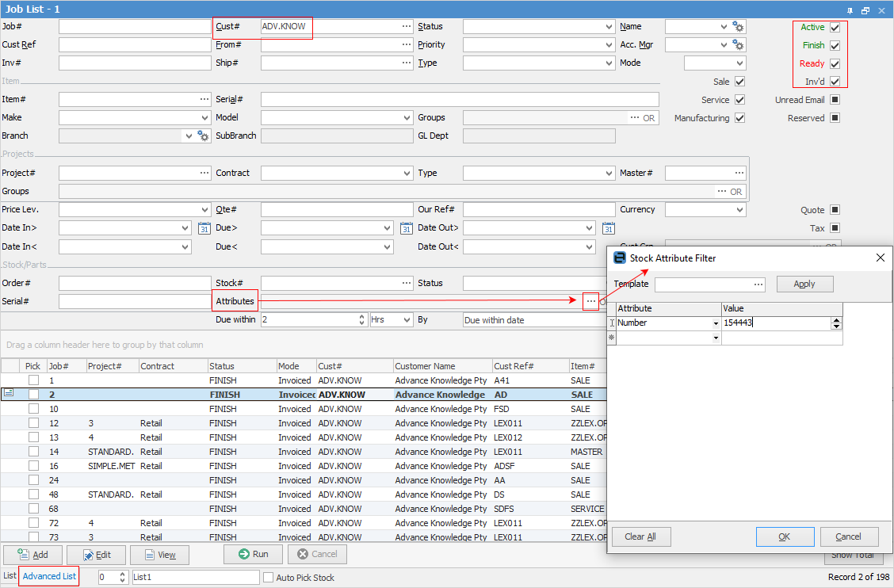Screen dimensions: 894x588
Task: Increase the Due within stepper value
Action: pyautogui.click(x=361, y=317)
